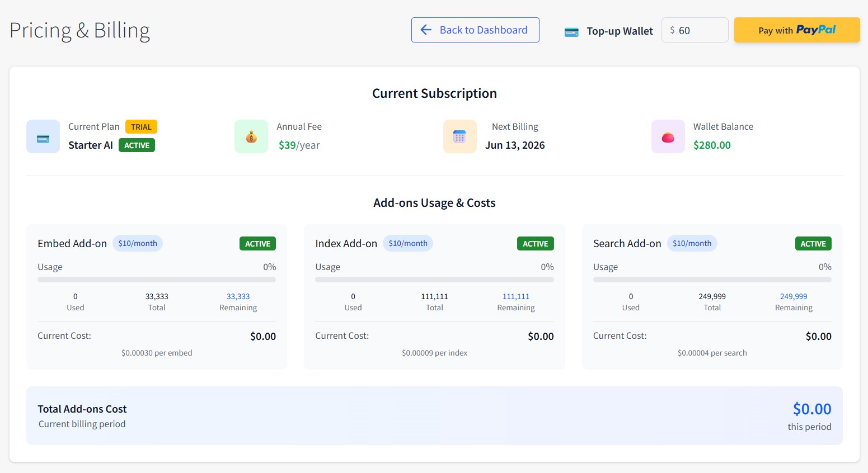Image resolution: width=868 pixels, height=473 pixels.
Task: Click the card icon next to Top-up Wallet
Action: [571, 32]
